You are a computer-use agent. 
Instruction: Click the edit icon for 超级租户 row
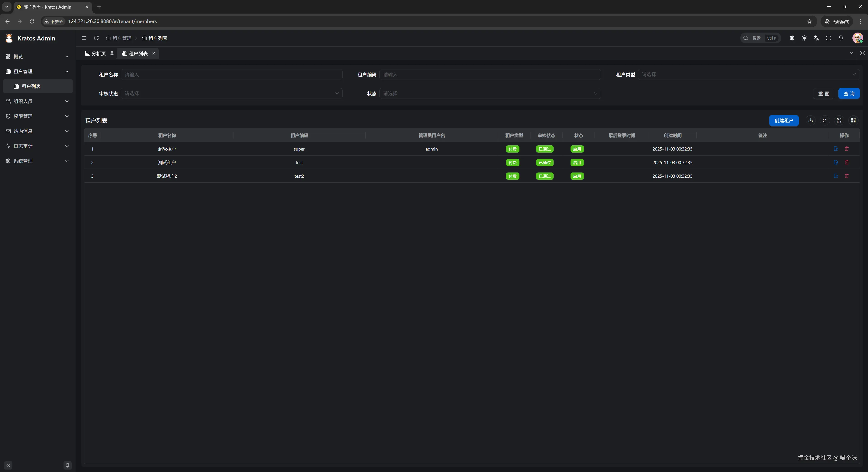836,149
